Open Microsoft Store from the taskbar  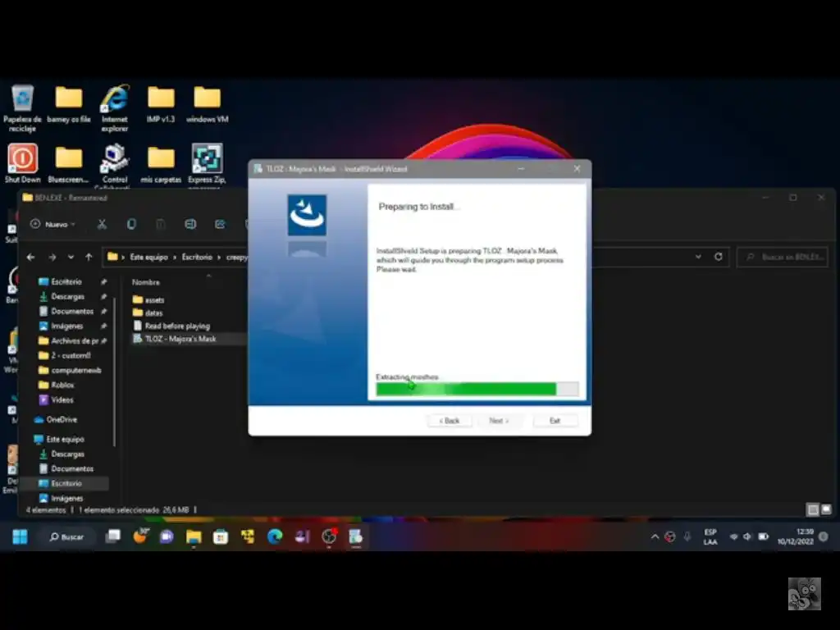tap(221, 536)
